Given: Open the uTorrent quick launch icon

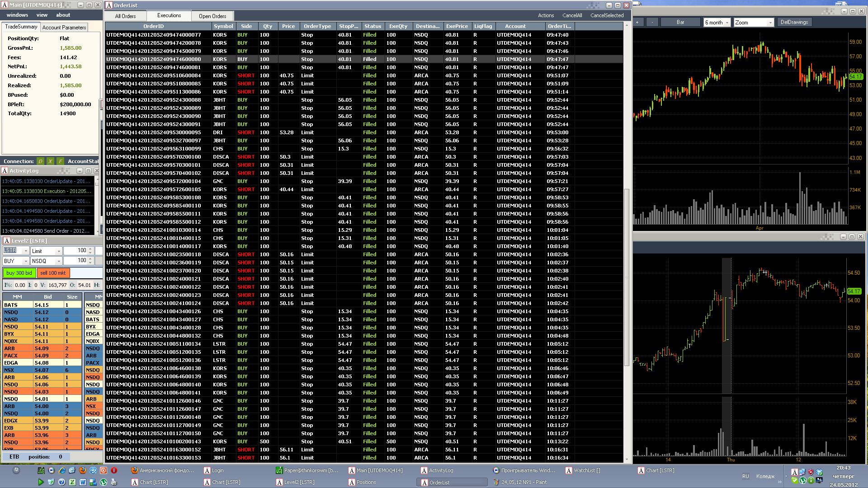Looking at the screenshot, I should tap(104, 482).
